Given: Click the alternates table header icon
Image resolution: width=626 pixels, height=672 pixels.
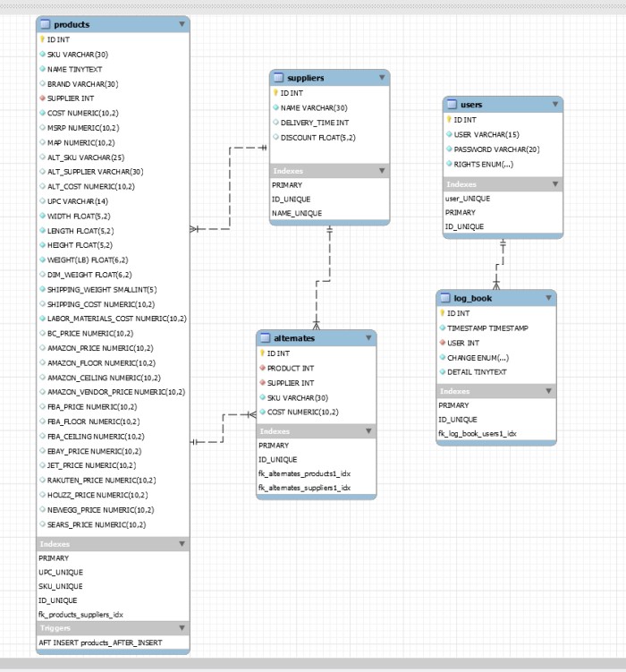Looking at the screenshot, I should (x=266, y=338).
